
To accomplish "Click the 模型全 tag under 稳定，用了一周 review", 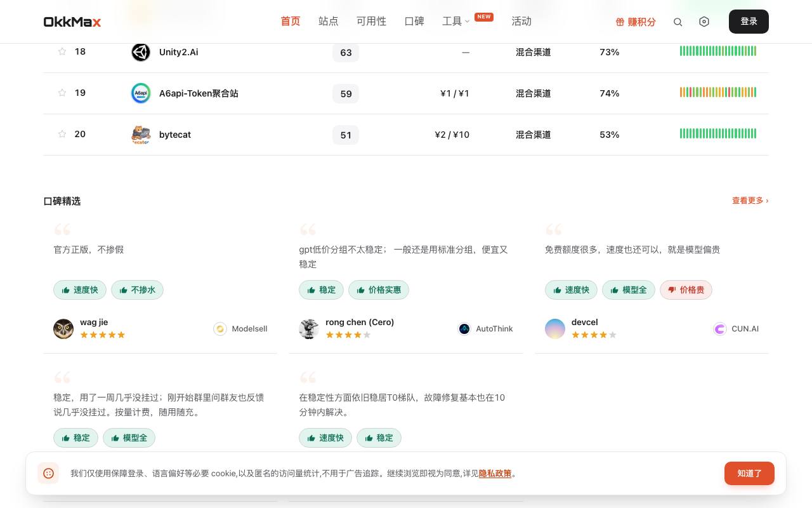I will 129,438.
